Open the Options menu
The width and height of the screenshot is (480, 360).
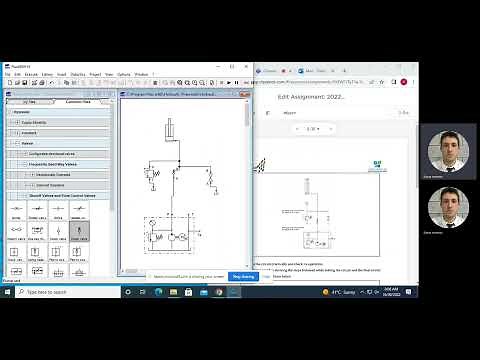[x=124, y=74]
